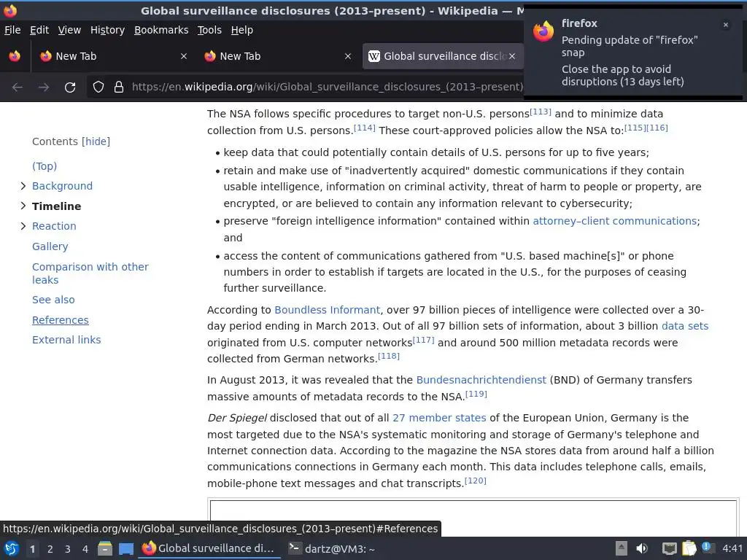
Task: Go to Gallery section link
Action: [x=50, y=246]
